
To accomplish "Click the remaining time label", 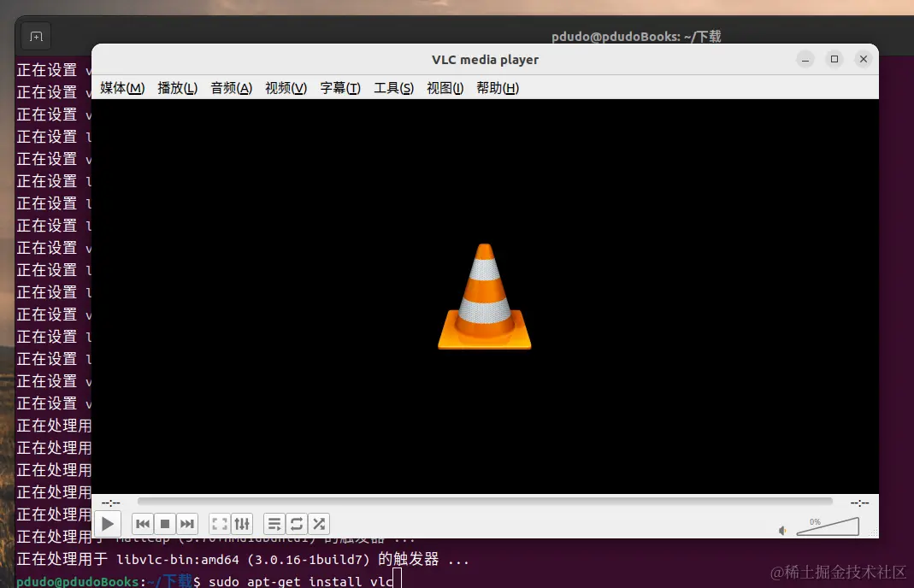I will [x=859, y=503].
